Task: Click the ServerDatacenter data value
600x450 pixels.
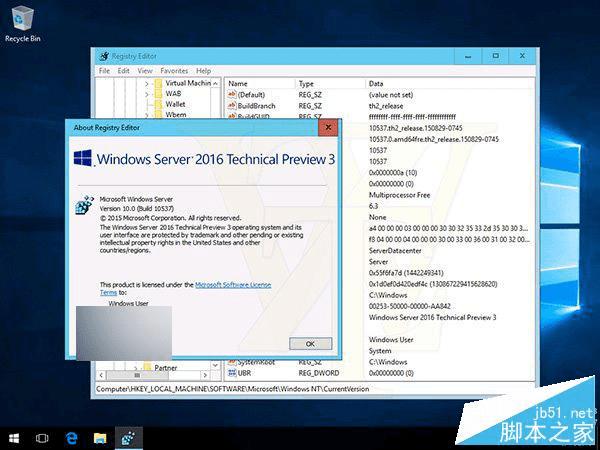Action: (x=395, y=251)
